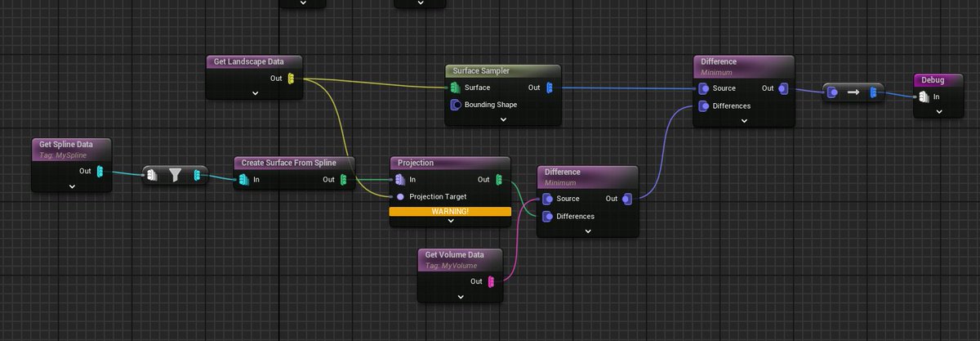Click Out pin on lower Difference node

(626, 199)
